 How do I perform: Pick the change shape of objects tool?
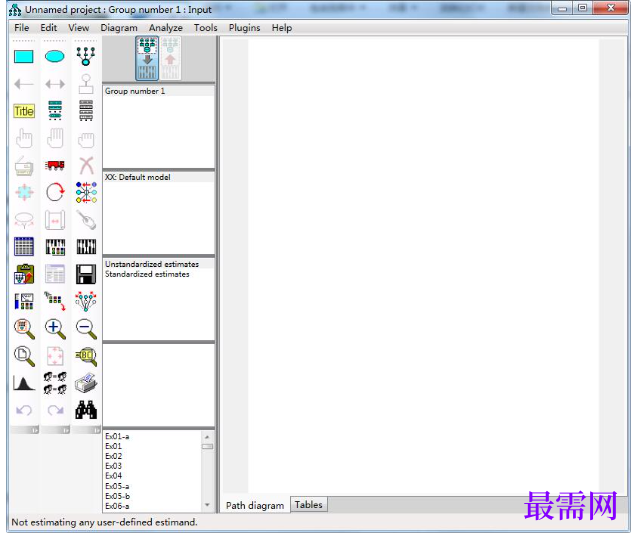coord(24,192)
